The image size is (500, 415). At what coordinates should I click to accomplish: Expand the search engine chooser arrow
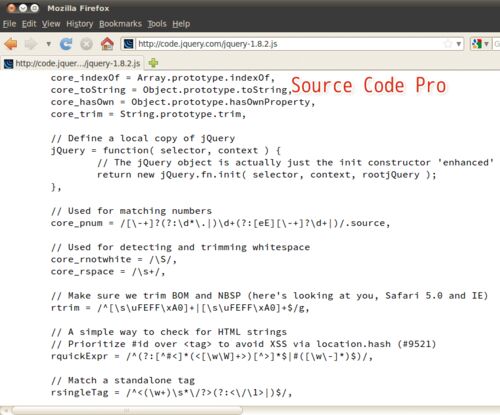pyautogui.click(x=486, y=44)
